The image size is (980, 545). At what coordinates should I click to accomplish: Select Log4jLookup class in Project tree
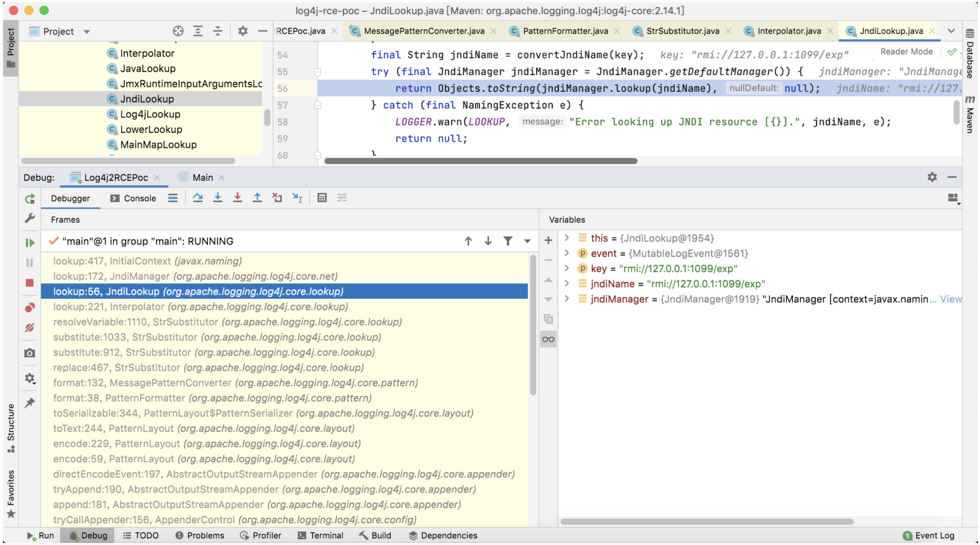click(x=150, y=114)
